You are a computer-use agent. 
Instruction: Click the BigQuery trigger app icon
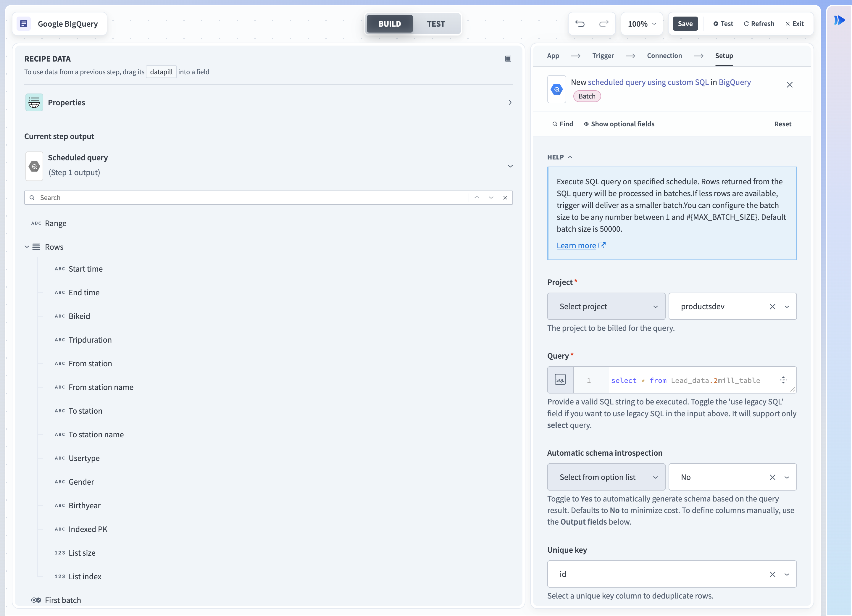tap(556, 89)
